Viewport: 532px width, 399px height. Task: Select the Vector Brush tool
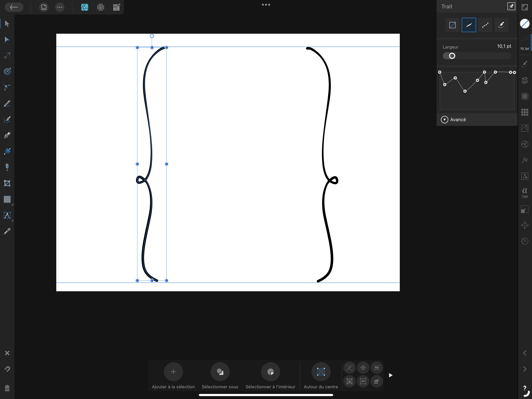[7, 120]
